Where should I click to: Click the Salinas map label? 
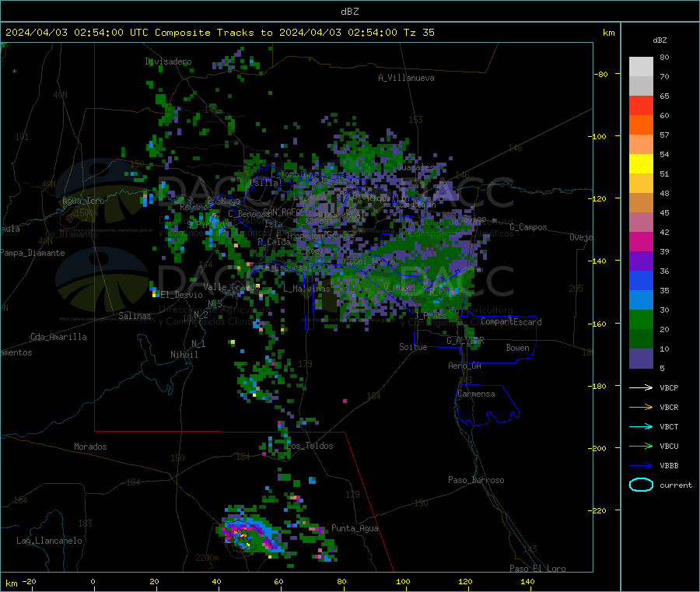[x=135, y=316]
